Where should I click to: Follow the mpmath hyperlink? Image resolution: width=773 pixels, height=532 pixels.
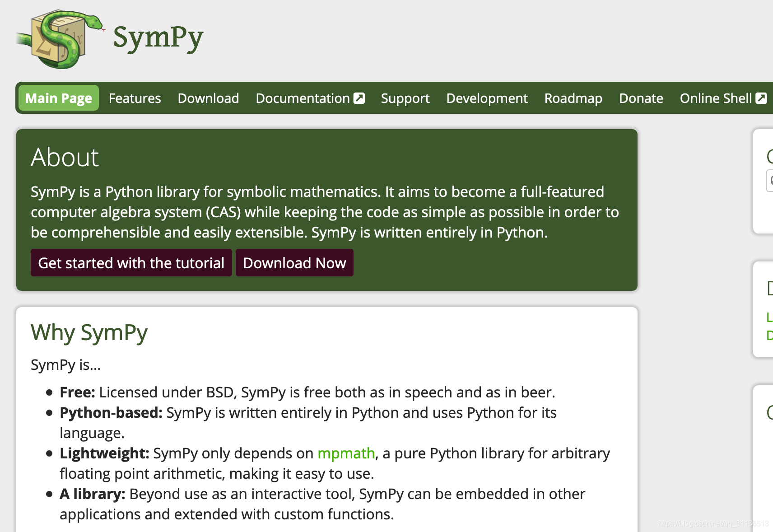(x=346, y=453)
